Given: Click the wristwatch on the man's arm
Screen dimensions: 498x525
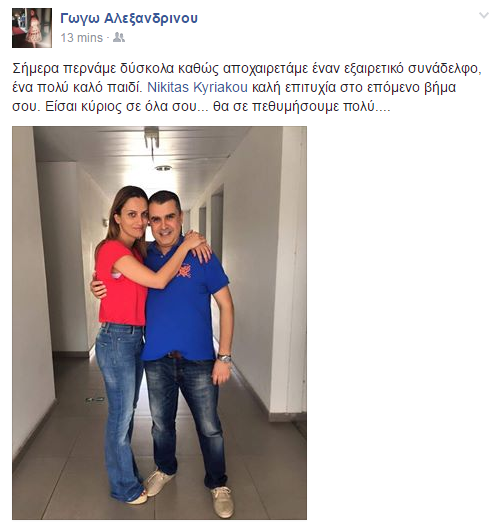Looking at the screenshot, I should (224, 358).
